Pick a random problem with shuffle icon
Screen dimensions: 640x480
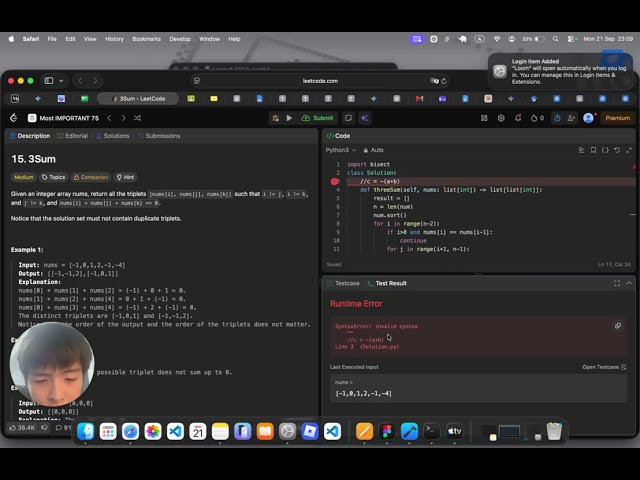138,118
